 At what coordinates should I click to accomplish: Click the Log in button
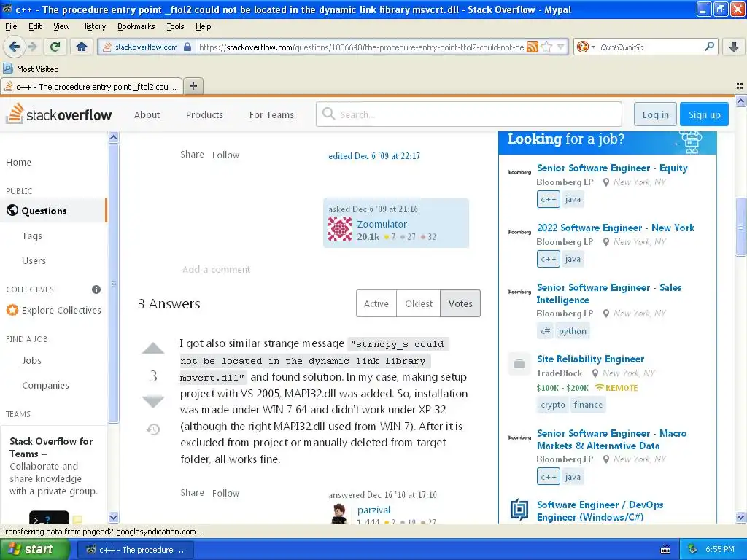point(655,114)
